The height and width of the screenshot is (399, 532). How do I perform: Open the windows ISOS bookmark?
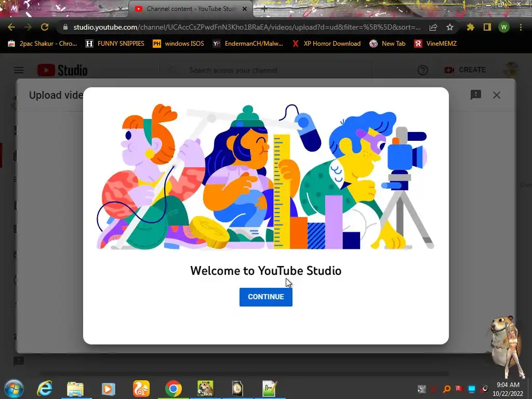pos(179,44)
